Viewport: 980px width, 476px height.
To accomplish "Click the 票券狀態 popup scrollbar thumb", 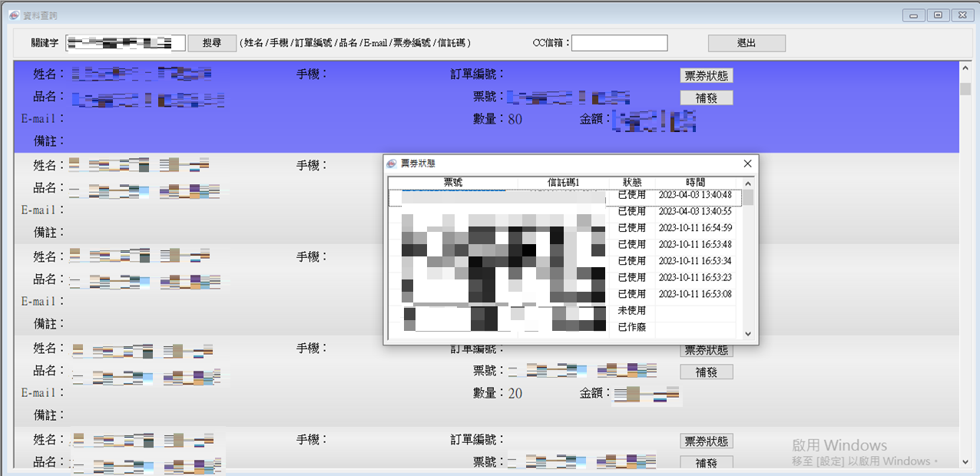I will 747,197.
